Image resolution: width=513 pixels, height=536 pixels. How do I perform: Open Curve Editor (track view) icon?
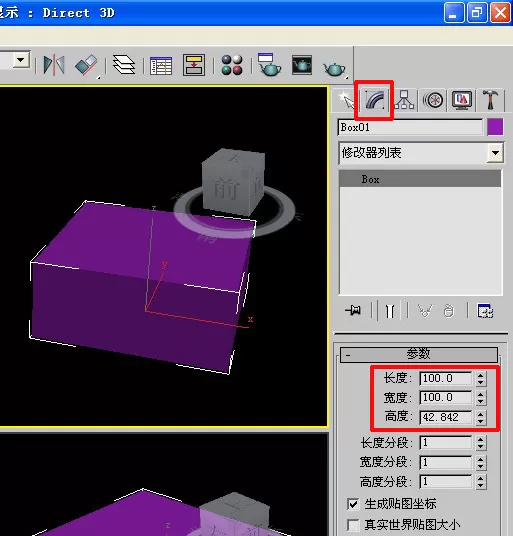161,66
